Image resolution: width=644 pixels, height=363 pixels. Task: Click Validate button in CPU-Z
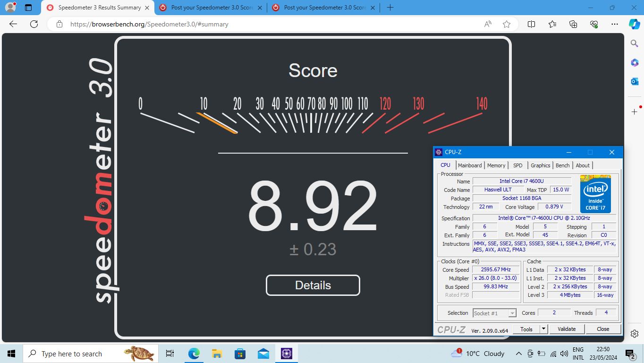pos(567,329)
